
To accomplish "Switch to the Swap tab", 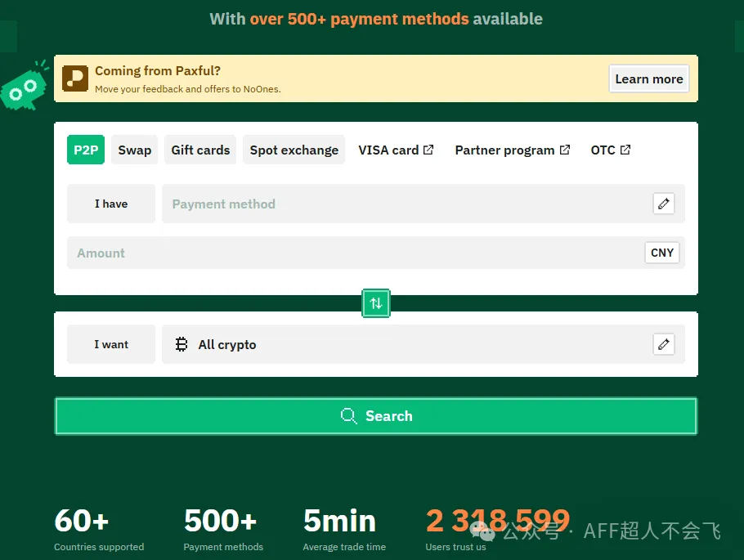I will 134,150.
